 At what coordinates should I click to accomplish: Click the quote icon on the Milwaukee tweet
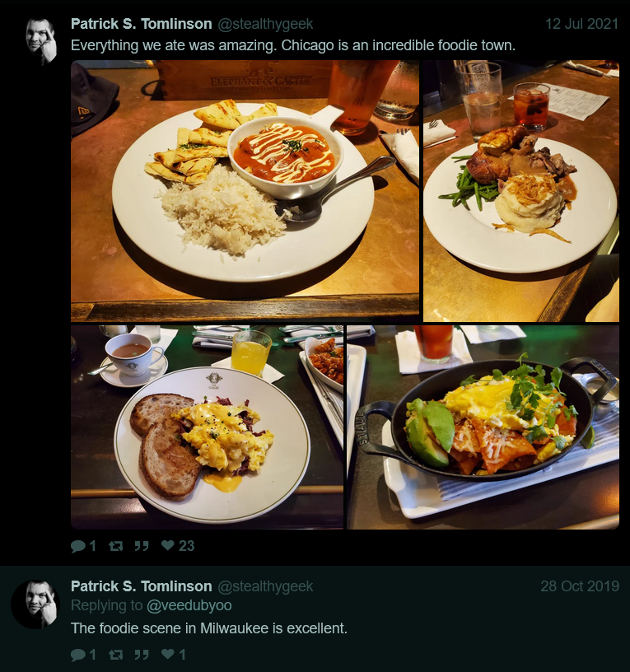click(142, 655)
